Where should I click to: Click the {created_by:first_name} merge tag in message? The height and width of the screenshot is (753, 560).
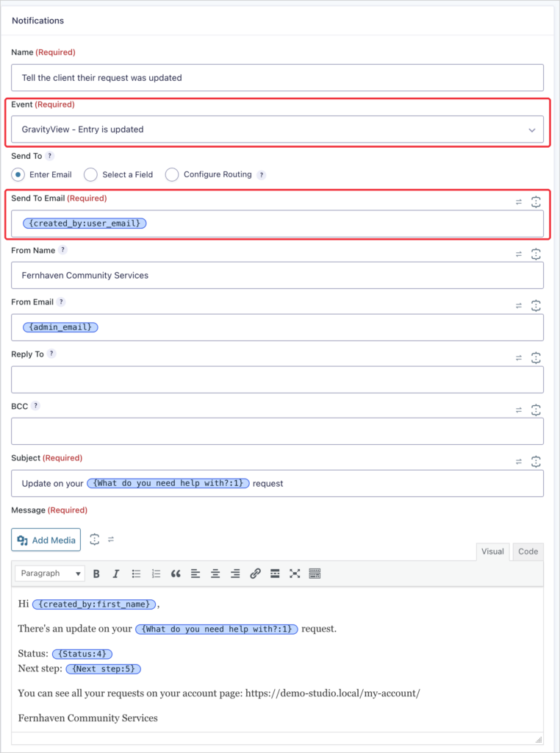pos(94,604)
